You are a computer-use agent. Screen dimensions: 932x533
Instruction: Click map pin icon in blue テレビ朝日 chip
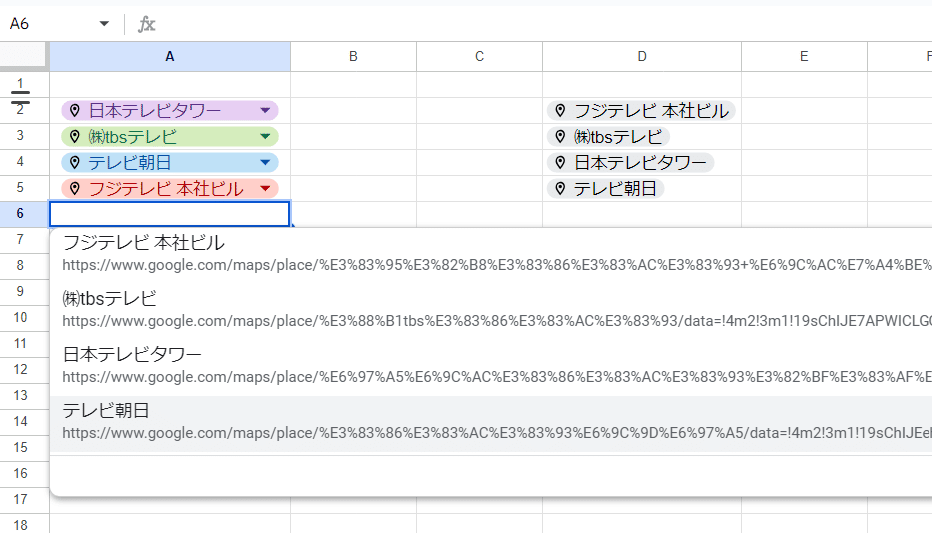[74, 162]
